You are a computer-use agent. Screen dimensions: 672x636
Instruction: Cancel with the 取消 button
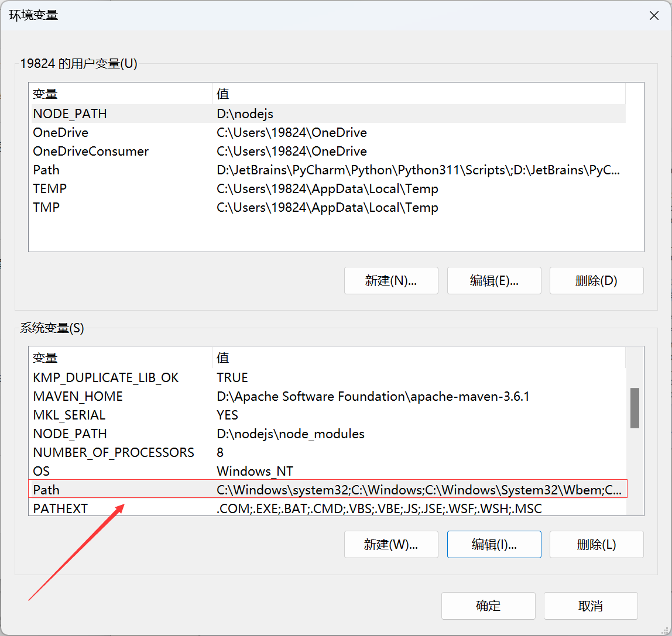tap(591, 606)
